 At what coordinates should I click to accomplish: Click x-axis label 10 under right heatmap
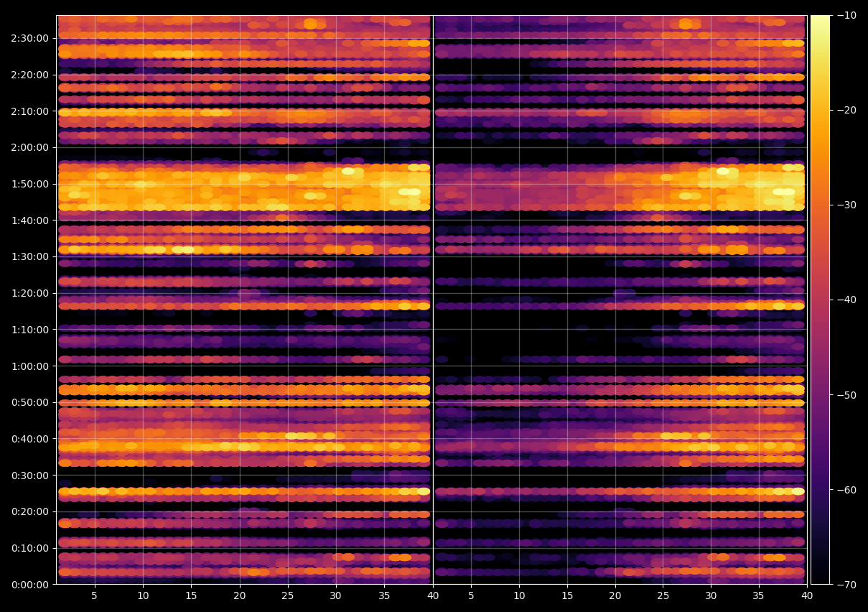pyautogui.click(x=519, y=596)
